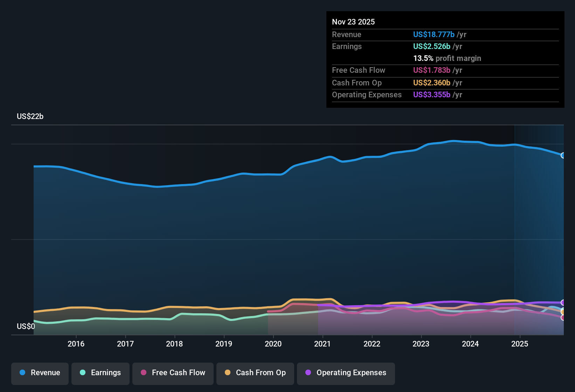Toggle the Revenue series visibility
This screenshot has width=575, height=392.
tap(40, 373)
